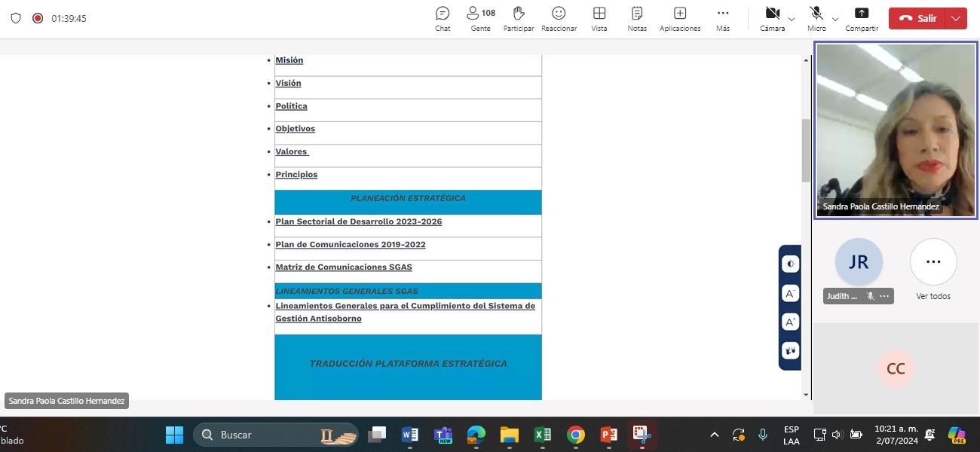
Task: Open File Explorer from the taskbar
Action: [x=510, y=435]
